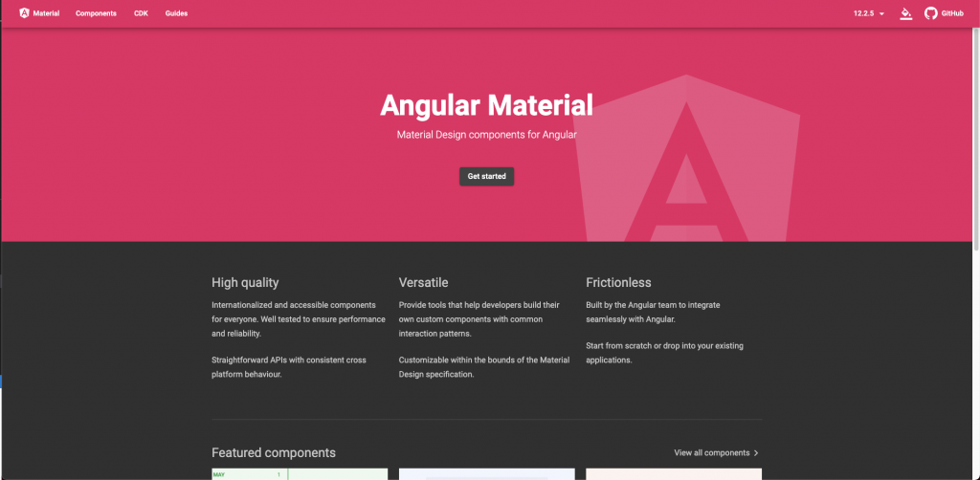Screen dimensions: 980x480
Task: Click 'Material Design components for Angular' subtitle
Action: coord(486,134)
